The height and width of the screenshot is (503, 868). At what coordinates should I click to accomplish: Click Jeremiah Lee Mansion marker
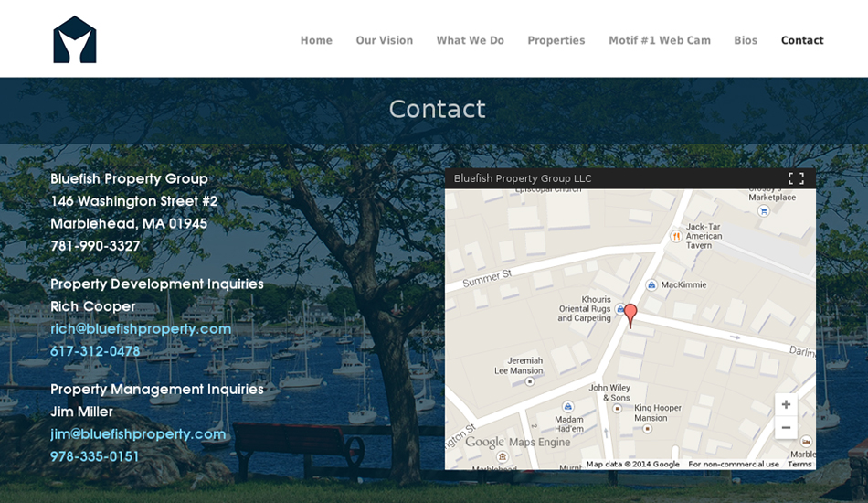pyautogui.click(x=530, y=381)
